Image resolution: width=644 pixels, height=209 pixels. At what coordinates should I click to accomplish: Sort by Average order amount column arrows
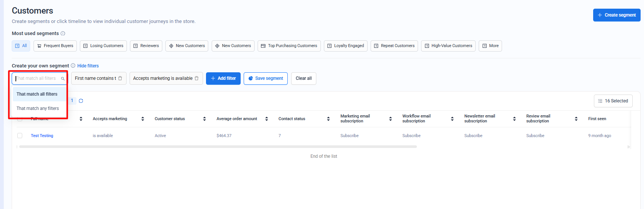(267, 119)
